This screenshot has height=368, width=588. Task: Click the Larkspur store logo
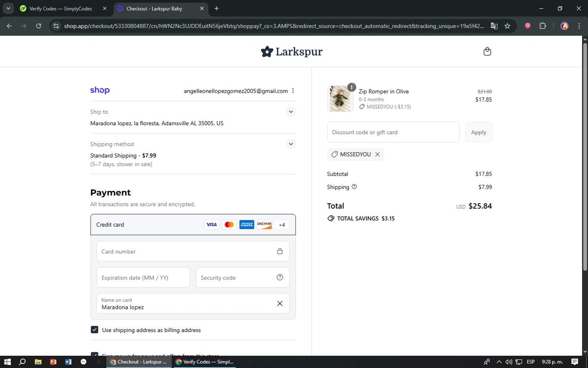tap(292, 51)
